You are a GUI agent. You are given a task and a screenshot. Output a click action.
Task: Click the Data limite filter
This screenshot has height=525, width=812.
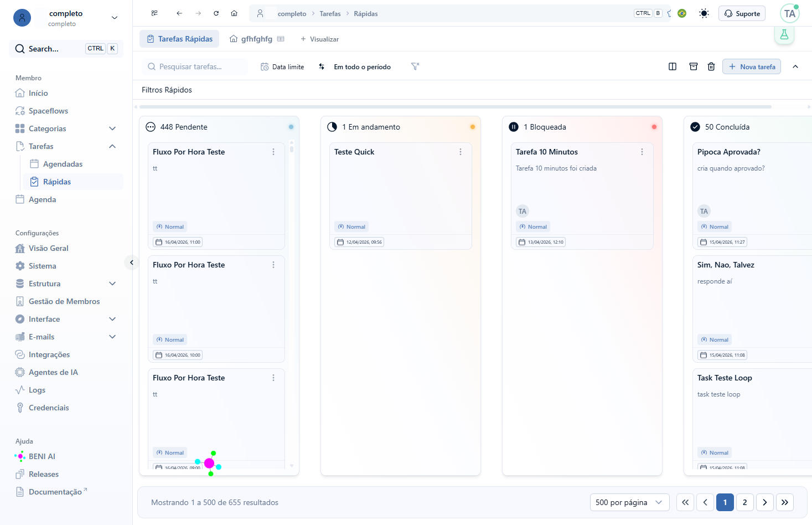282,66
